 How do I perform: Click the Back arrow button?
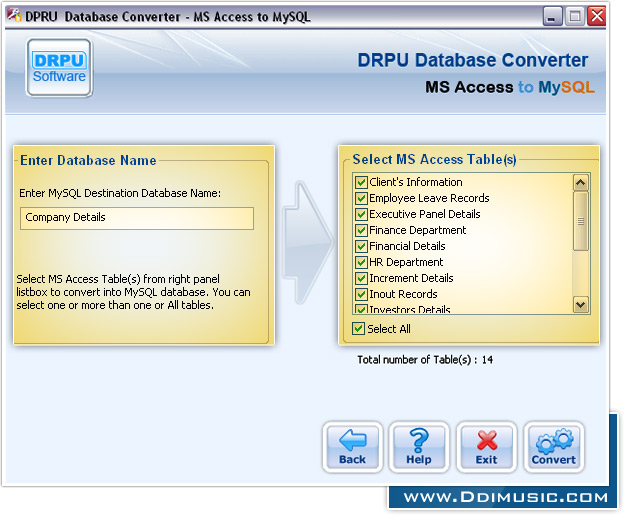coord(352,447)
